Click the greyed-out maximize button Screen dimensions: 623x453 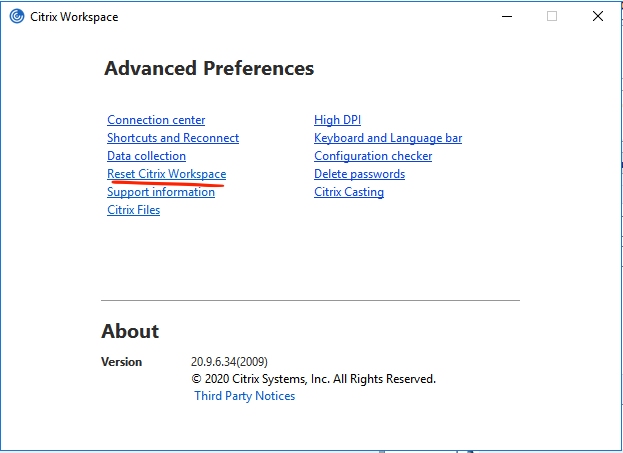point(552,17)
